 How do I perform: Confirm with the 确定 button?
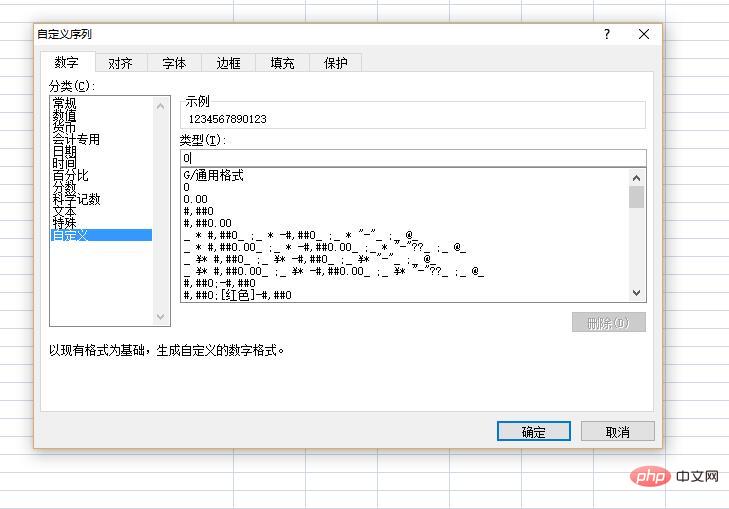[x=534, y=432]
